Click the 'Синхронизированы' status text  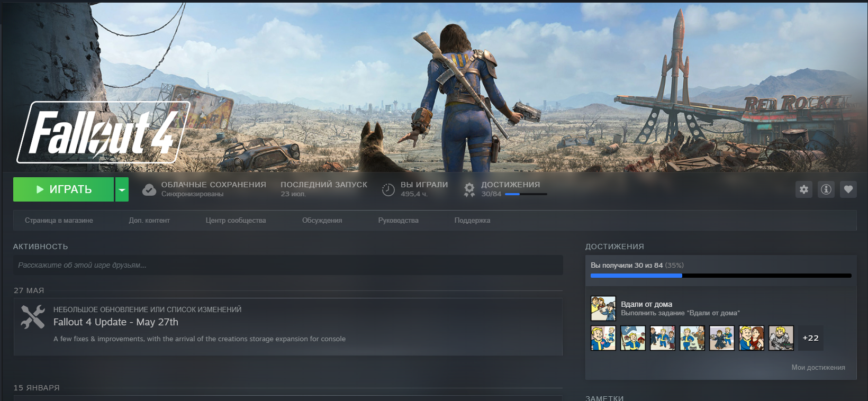[x=192, y=194]
